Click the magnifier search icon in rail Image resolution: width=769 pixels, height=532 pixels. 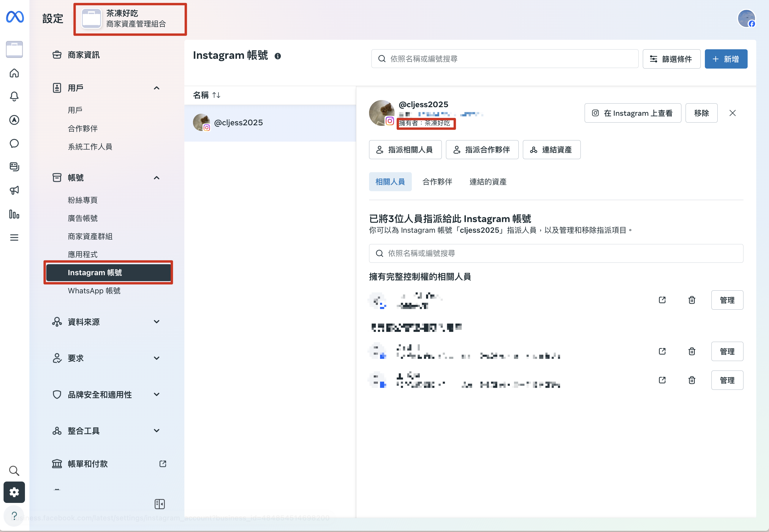(x=14, y=471)
